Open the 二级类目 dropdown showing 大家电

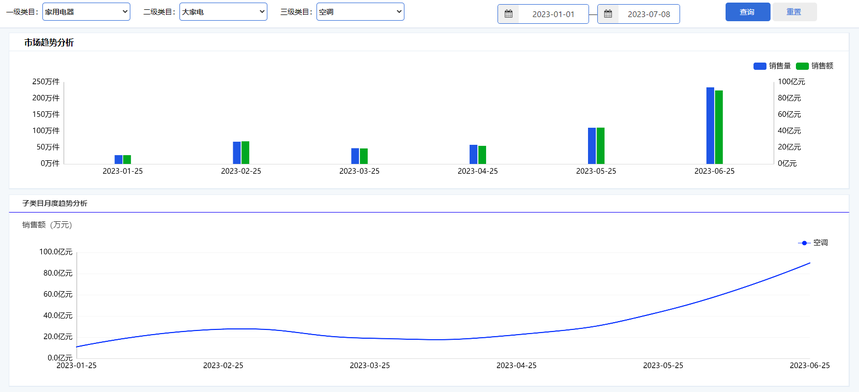(x=223, y=11)
